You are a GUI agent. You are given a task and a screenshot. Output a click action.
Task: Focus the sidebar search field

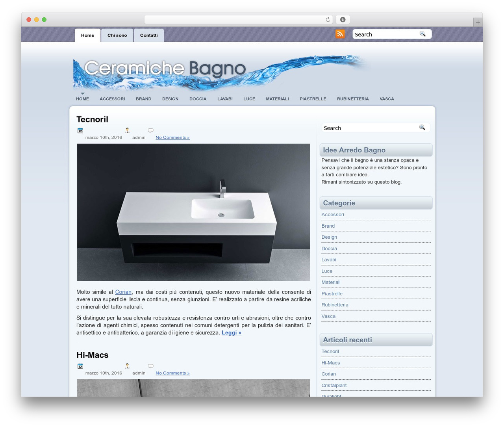coord(370,128)
